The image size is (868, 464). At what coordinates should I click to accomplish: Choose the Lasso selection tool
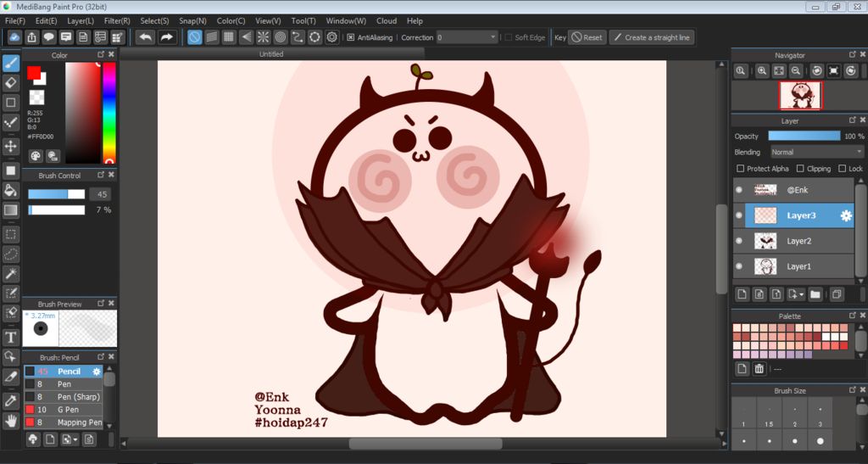10,254
